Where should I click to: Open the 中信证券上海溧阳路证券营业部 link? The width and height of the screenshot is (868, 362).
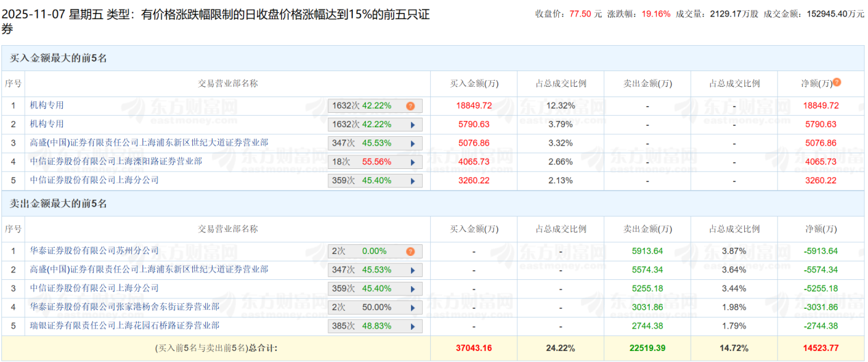[116, 161]
